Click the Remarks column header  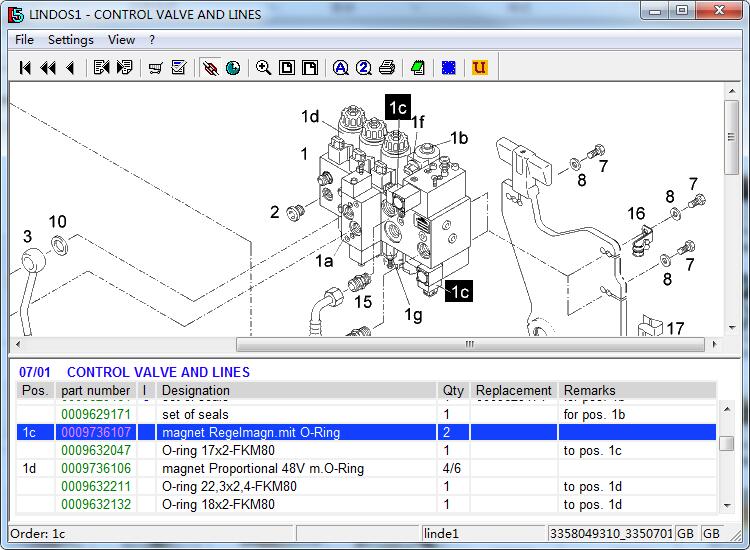pos(637,390)
